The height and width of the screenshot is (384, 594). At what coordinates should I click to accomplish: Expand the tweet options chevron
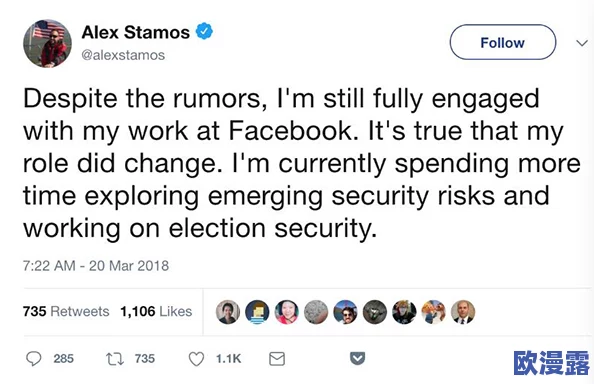581,42
